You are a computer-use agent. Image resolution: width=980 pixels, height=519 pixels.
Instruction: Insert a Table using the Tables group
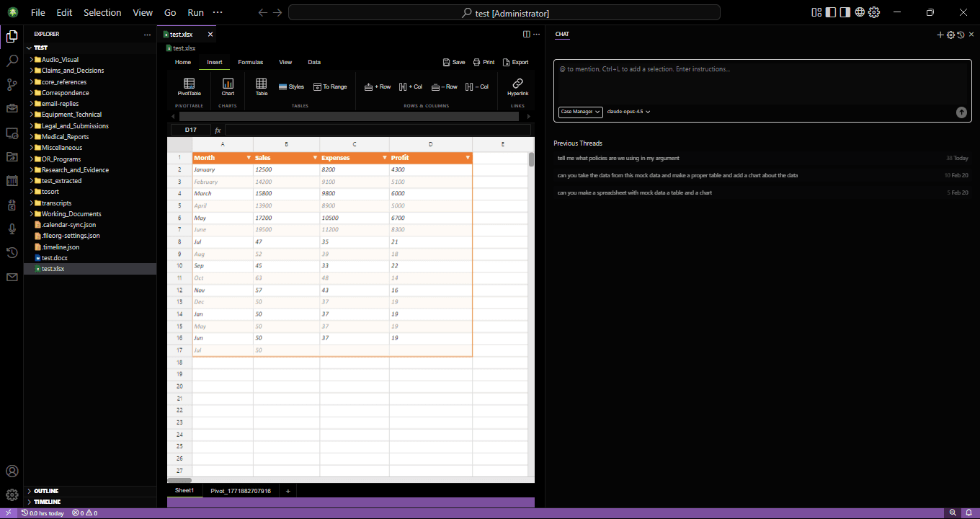(x=261, y=86)
